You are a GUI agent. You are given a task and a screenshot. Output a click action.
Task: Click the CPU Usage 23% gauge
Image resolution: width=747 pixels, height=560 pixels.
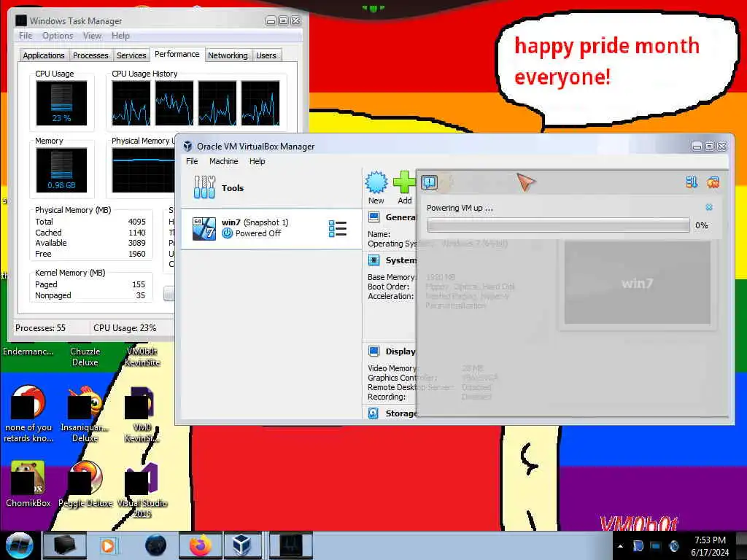click(x=61, y=103)
